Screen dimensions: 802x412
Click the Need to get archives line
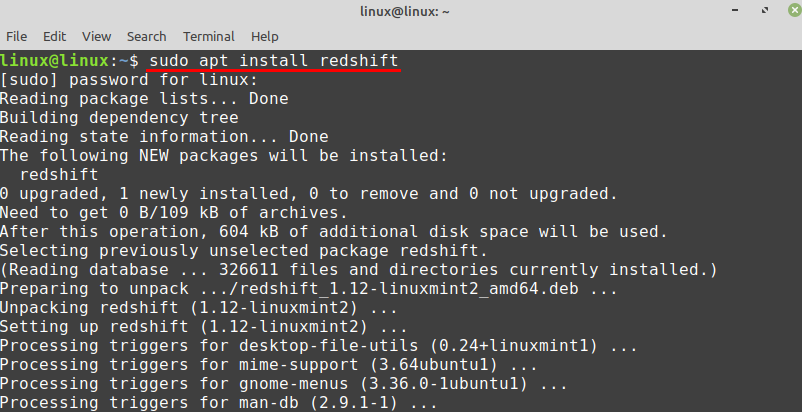pos(174,213)
